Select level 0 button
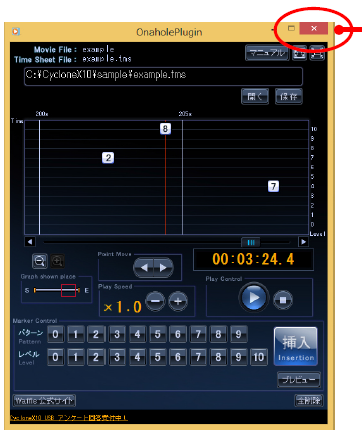Viewport: 362px width, 445px height. (x=56, y=357)
